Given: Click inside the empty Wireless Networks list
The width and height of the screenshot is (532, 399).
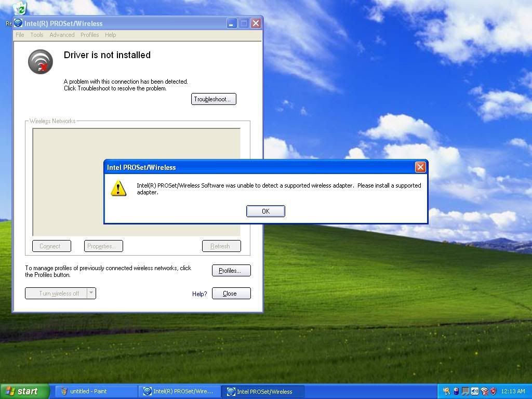Looking at the screenshot, I should coord(137,182).
